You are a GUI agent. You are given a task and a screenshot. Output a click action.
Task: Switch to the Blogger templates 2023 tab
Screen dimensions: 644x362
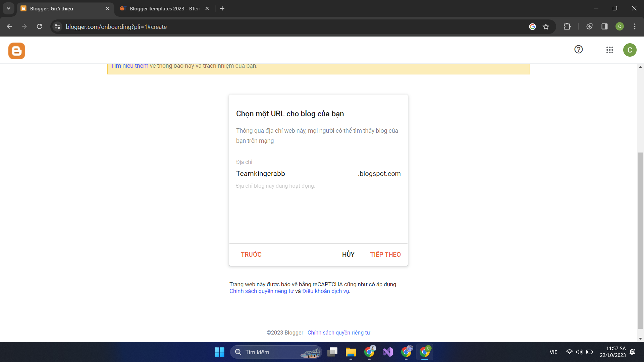[164, 9]
